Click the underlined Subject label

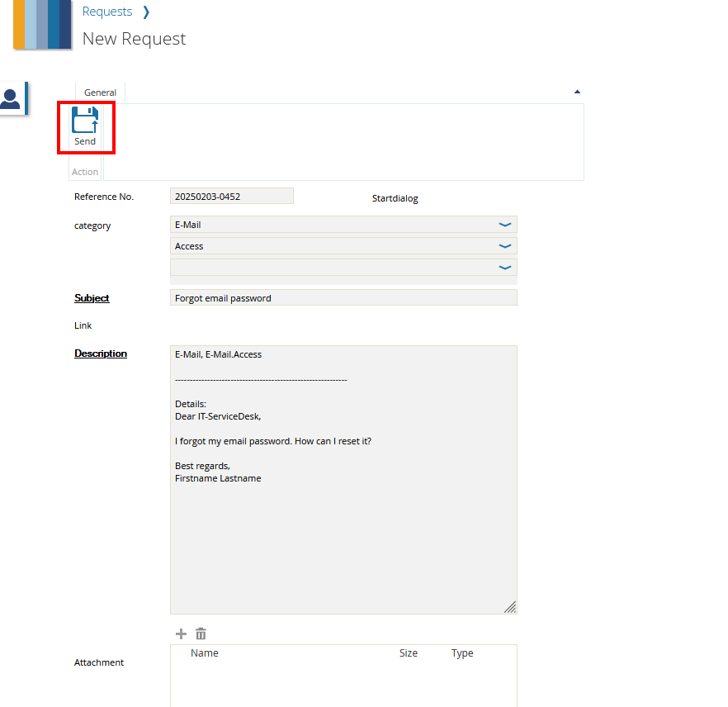tap(92, 298)
